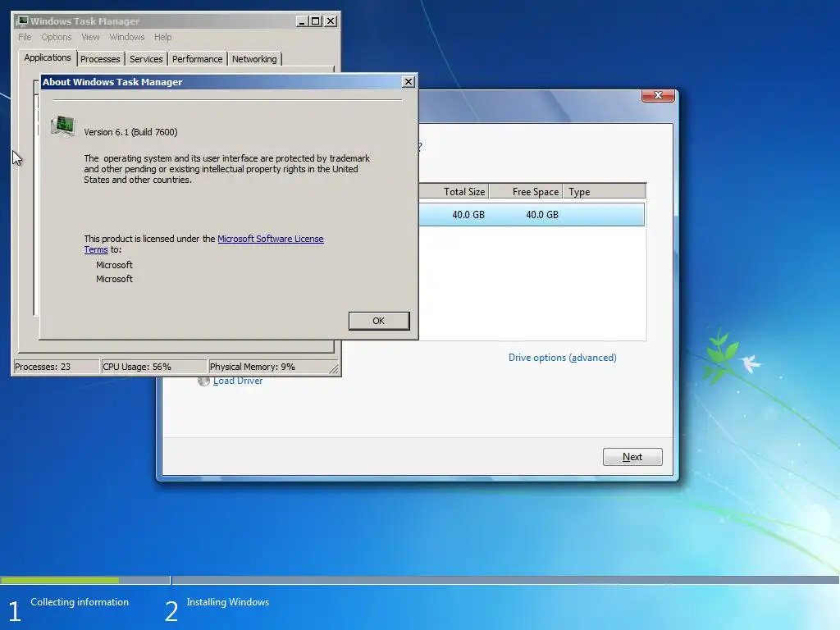Click the Version 6.1 (Build 7600) text

click(130, 132)
